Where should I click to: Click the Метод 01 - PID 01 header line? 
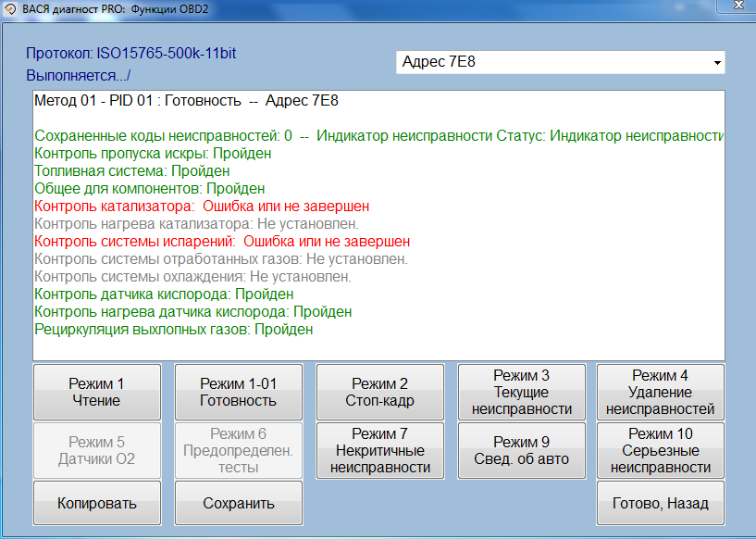click(192, 100)
